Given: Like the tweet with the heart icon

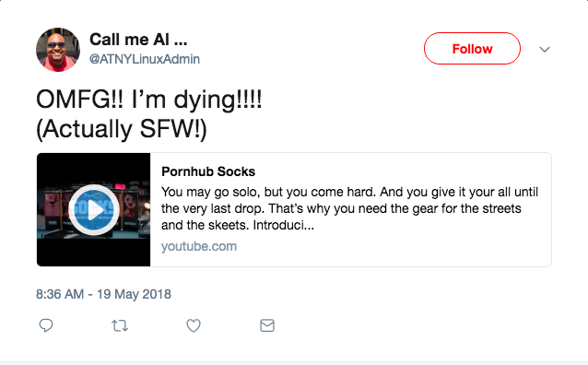Looking at the screenshot, I should (194, 325).
